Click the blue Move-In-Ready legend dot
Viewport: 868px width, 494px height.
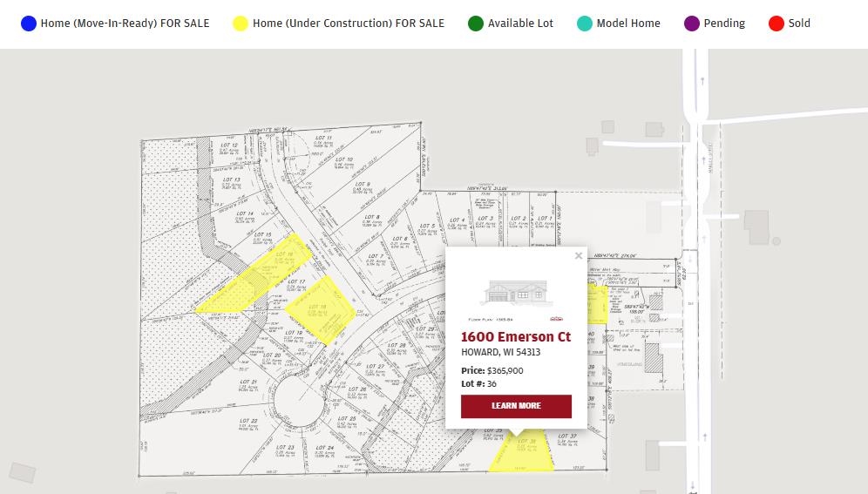tap(29, 24)
